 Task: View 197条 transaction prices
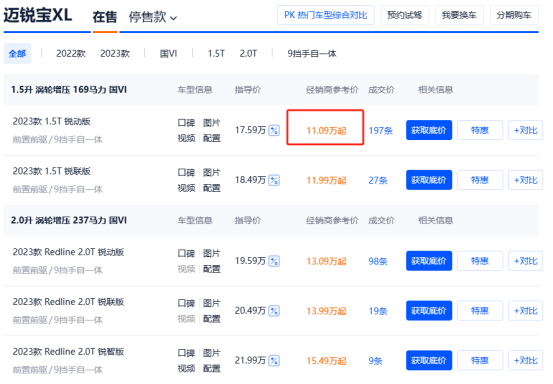tap(381, 131)
